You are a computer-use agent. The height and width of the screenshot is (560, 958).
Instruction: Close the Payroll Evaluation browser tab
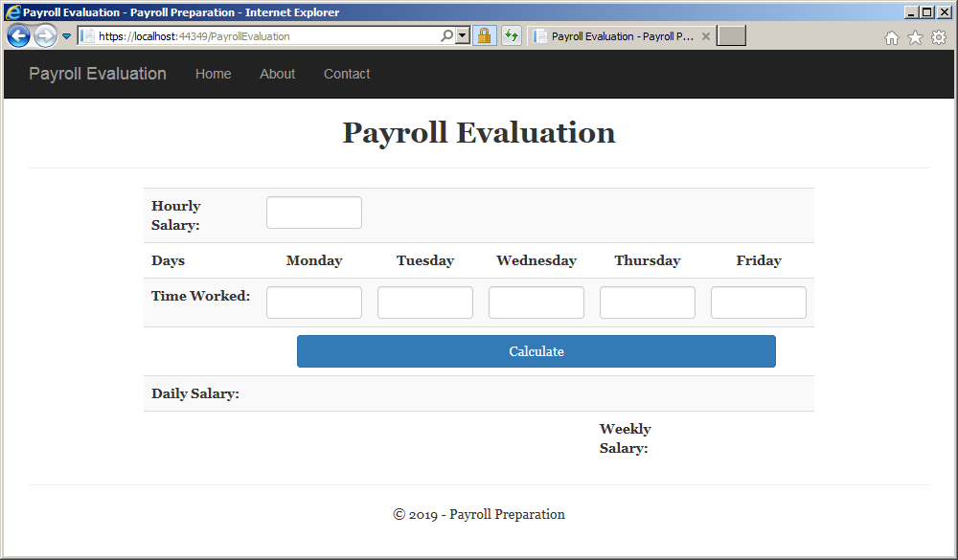coord(706,36)
